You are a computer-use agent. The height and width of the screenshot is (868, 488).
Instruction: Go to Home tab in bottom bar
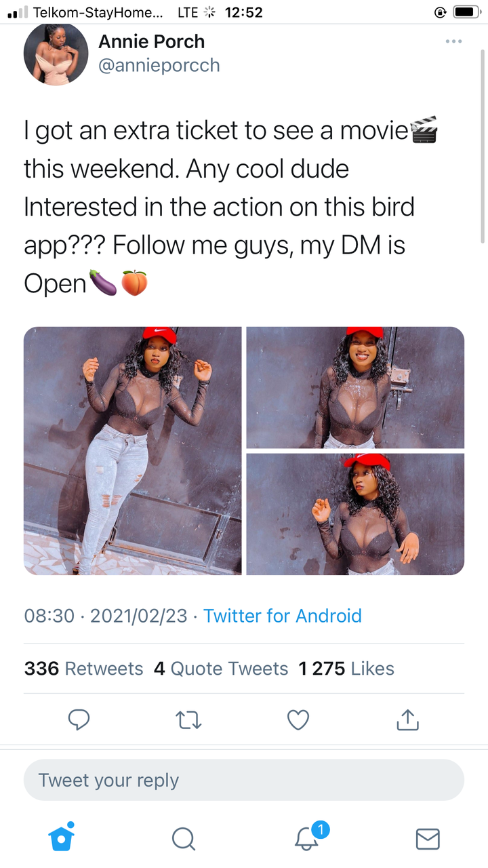(61, 837)
